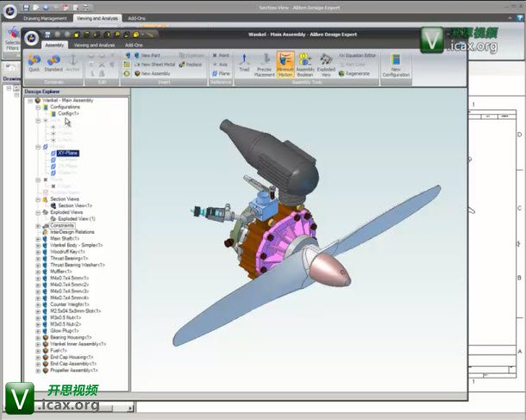Select Muffler<1> in Design Explorer
The height and width of the screenshot is (420, 526).
(61, 272)
